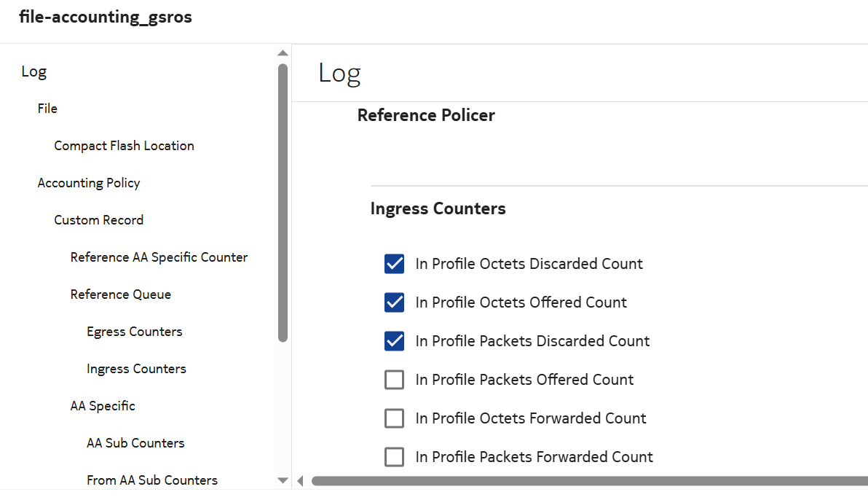Screen dimensions: 868x500
Task: Click horizontal scrollbar left arrow
Action: [300, 481]
